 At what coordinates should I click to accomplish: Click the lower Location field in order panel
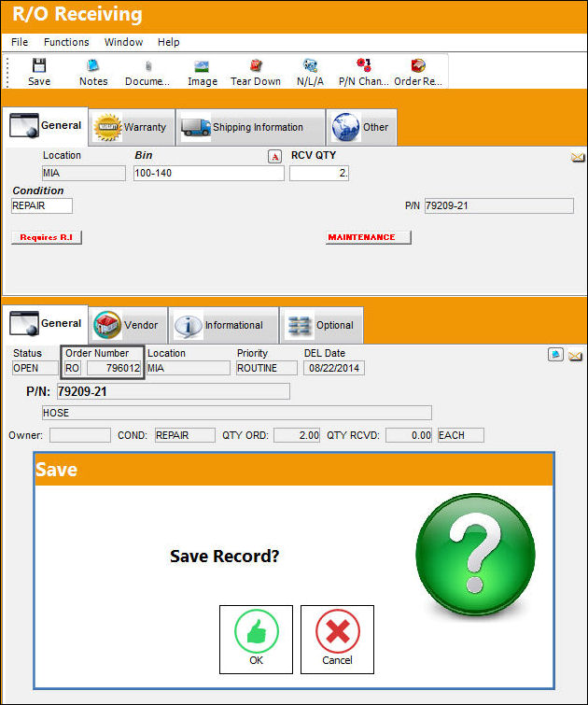(189, 368)
